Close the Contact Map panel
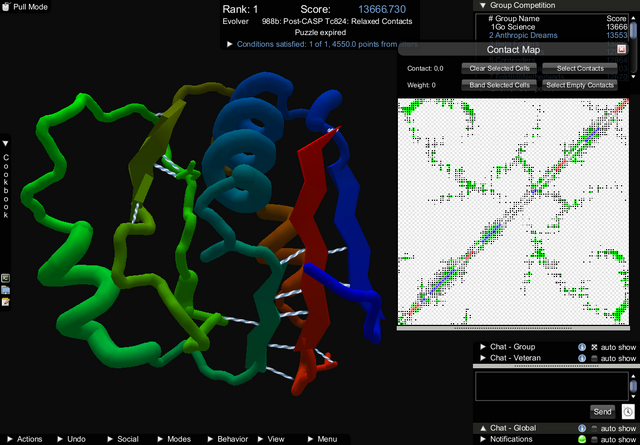 click(x=622, y=49)
